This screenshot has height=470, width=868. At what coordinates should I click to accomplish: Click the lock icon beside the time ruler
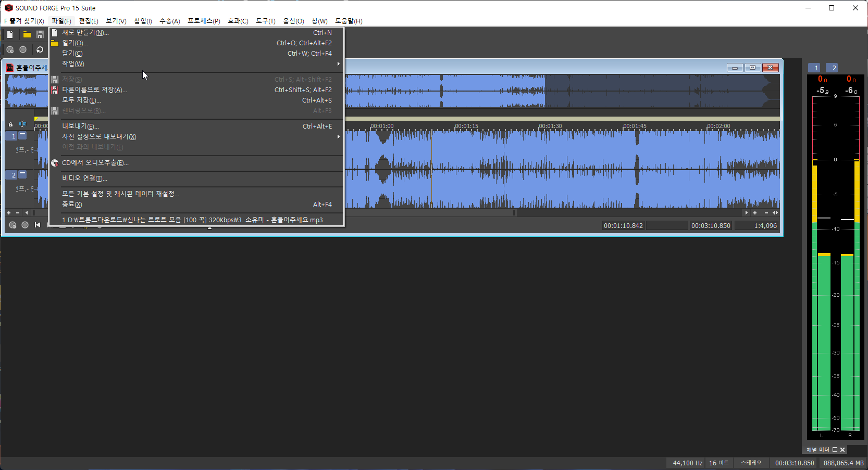pyautogui.click(x=10, y=124)
